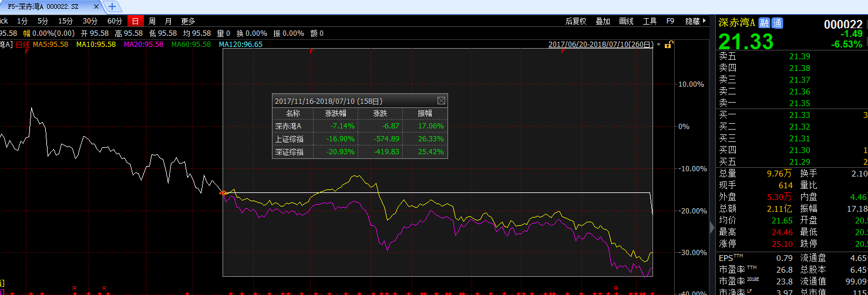Select the 60分 chart period
Image resolution: width=868 pixels, height=295 pixels.
point(115,21)
